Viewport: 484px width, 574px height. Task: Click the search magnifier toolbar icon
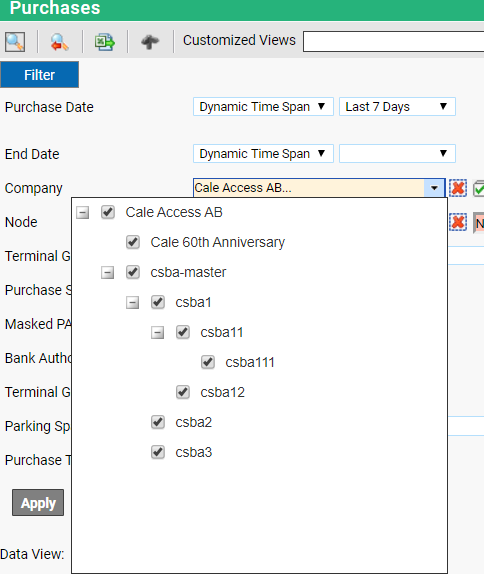[x=15, y=42]
